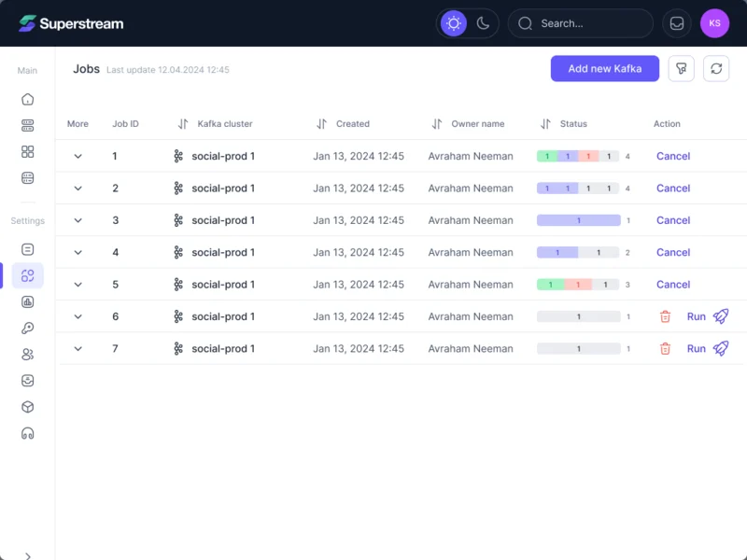Open the Home icon in sidebar
Screen dimensions: 747x560
click(x=28, y=99)
